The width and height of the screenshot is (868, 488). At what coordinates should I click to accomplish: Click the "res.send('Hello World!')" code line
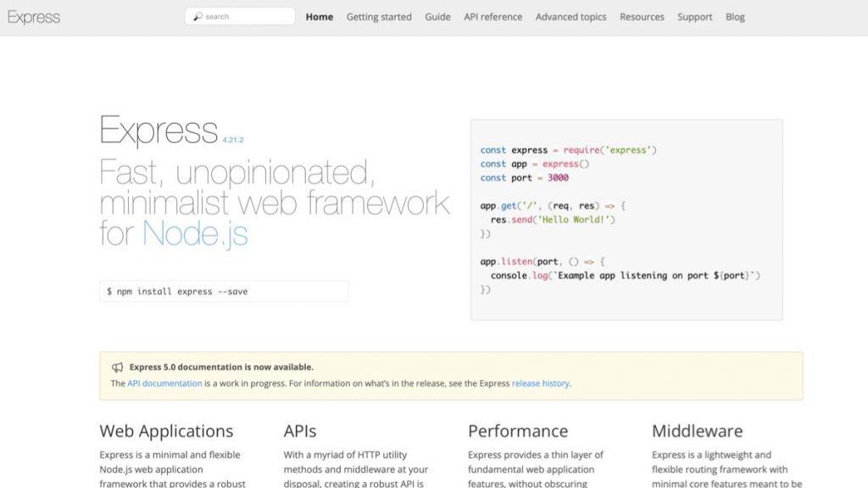[553, 219]
